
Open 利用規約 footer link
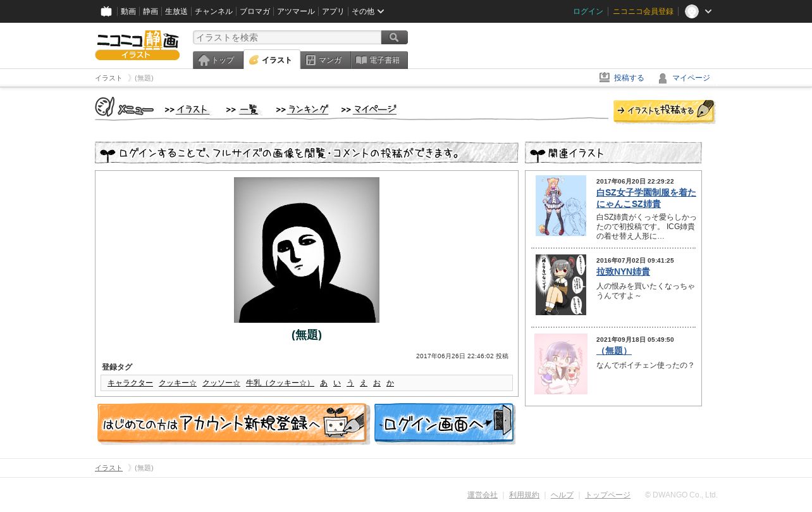(x=524, y=495)
